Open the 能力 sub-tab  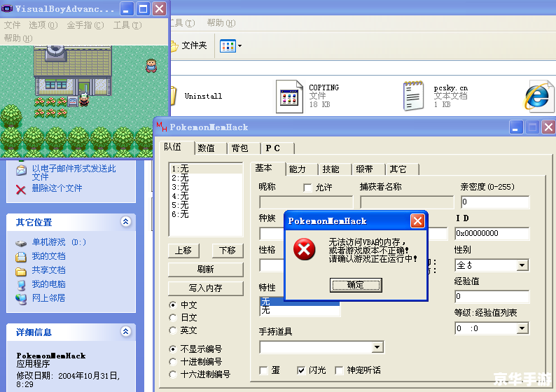[301, 169]
